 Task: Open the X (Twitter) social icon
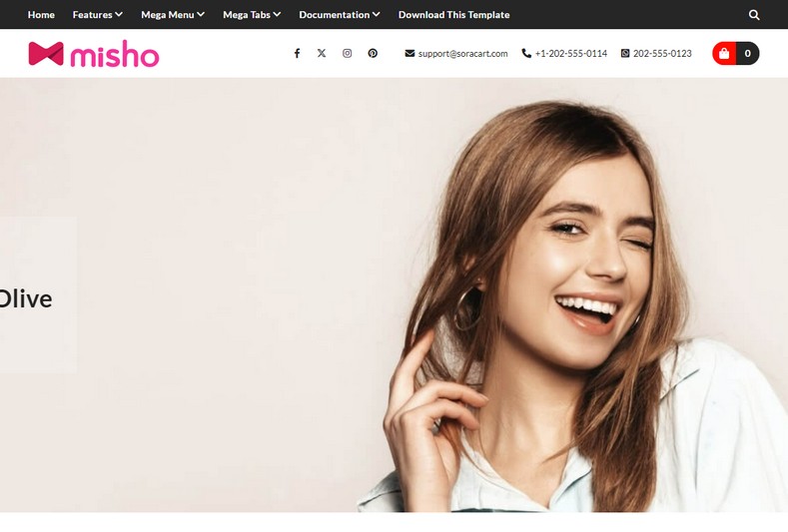322,53
